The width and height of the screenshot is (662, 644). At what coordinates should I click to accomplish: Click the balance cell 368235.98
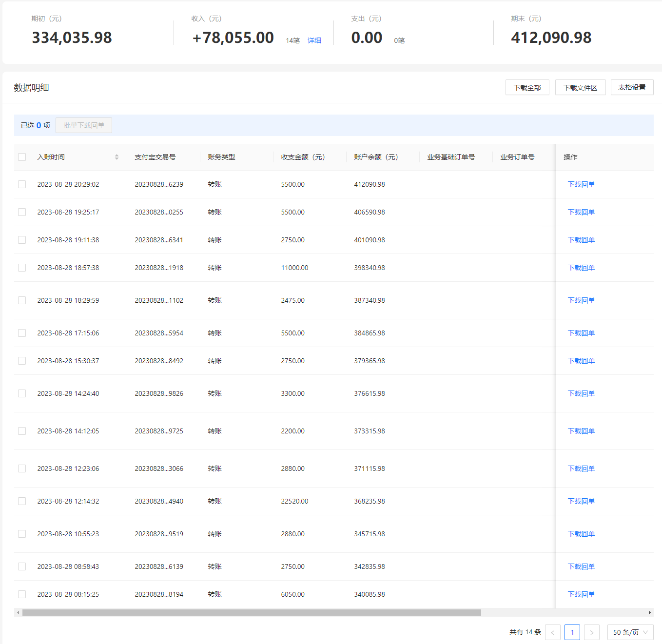tap(370, 501)
